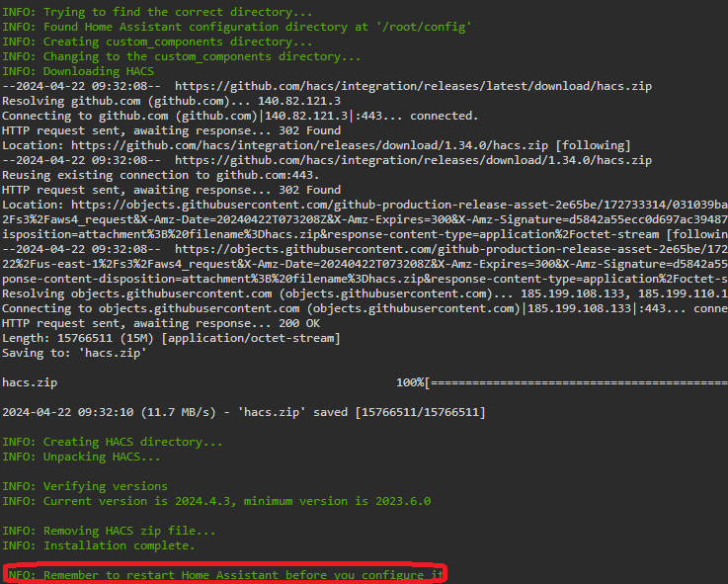Image resolution: width=728 pixels, height=584 pixels.
Task: Click the "'hacs.zip' saved" summary line
Action: pyautogui.click(x=244, y=413)
